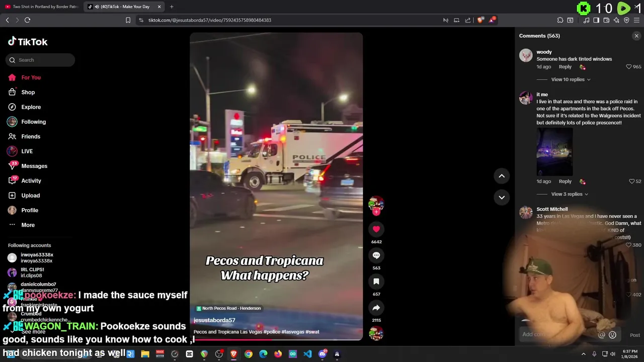Close the comments panel
This screenshot has width=644, height=362.
click(x=636, y=36)
